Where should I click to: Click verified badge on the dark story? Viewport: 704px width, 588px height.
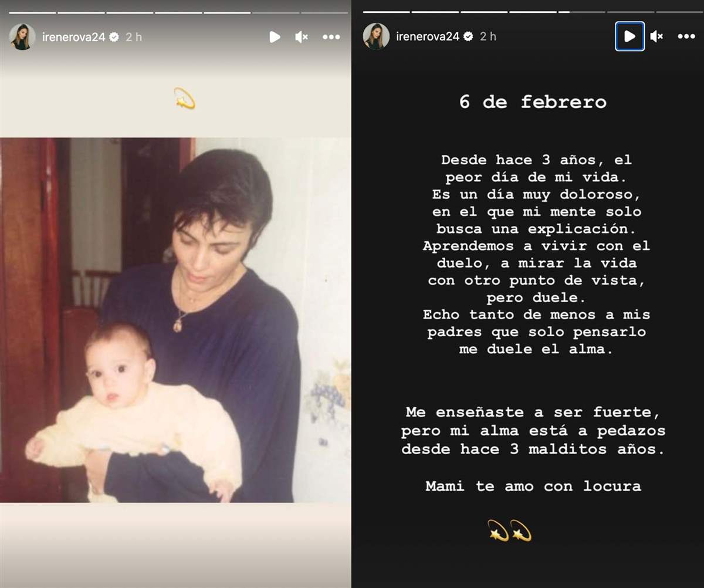point(468,36)
